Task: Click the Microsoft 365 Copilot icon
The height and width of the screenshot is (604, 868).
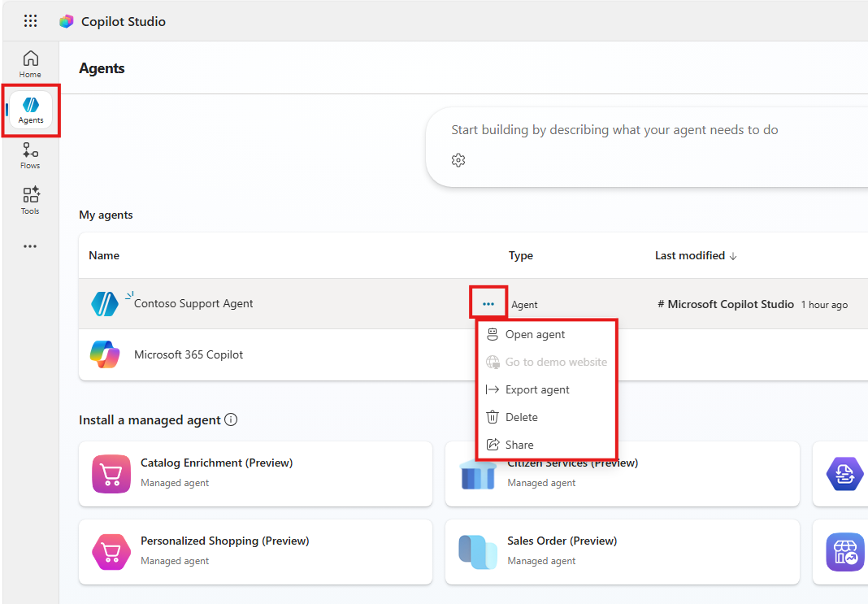Action: point(105,355)
